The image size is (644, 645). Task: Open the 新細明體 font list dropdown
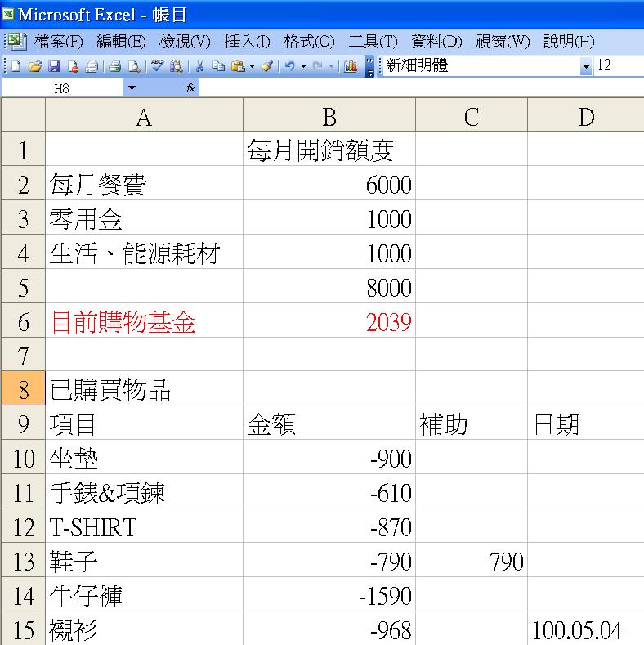pos(586,66)
